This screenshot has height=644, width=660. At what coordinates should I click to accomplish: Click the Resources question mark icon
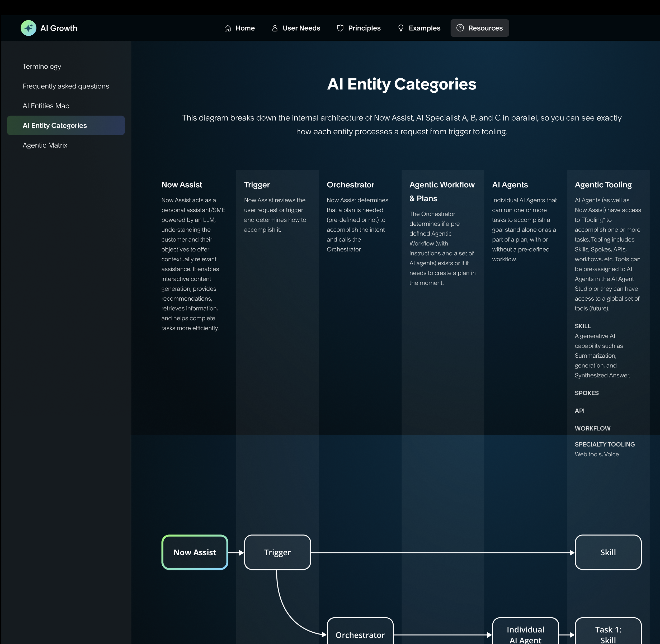pyautogui.click(x=460, y=28)
